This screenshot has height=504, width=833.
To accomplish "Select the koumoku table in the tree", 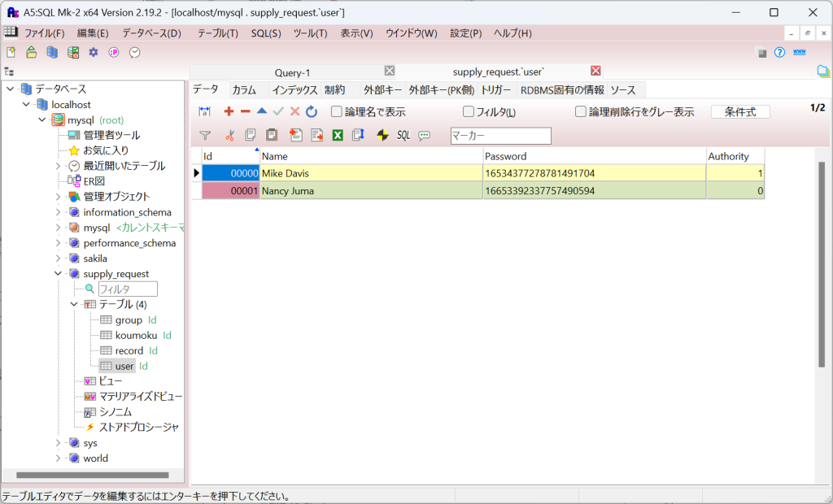I will 136,335.
